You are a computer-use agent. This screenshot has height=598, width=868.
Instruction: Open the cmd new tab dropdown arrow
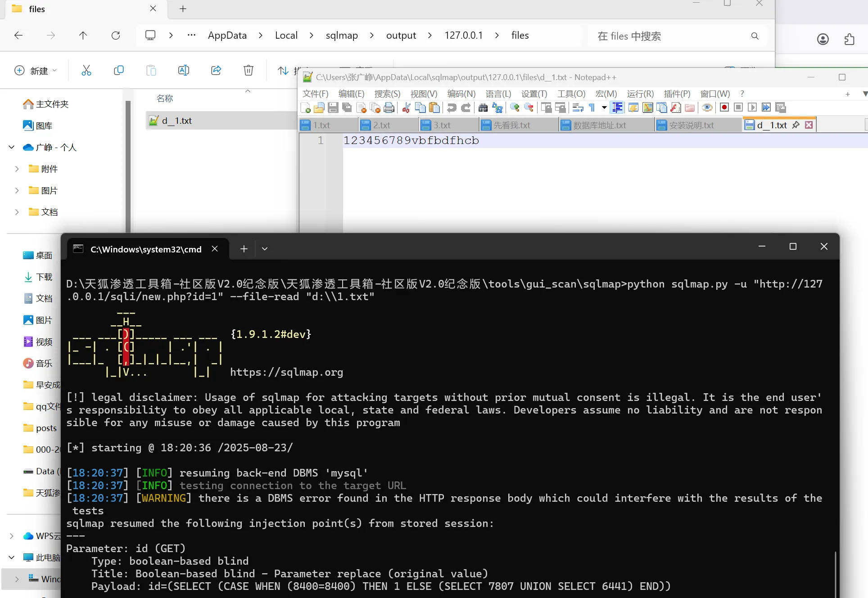[x=265, y=249]
